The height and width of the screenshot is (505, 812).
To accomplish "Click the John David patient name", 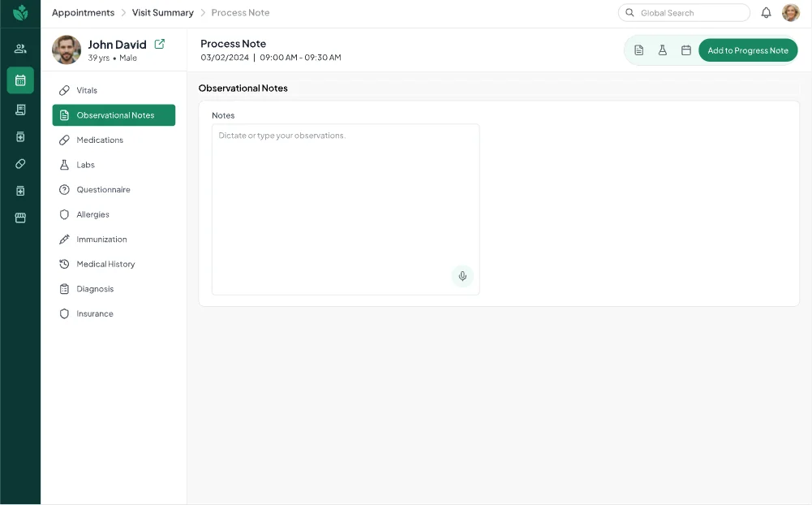I will (x=117, y=45).
